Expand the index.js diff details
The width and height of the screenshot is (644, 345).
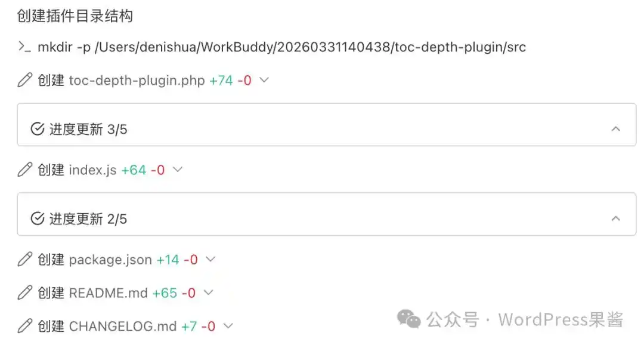(x=177, y=171)
